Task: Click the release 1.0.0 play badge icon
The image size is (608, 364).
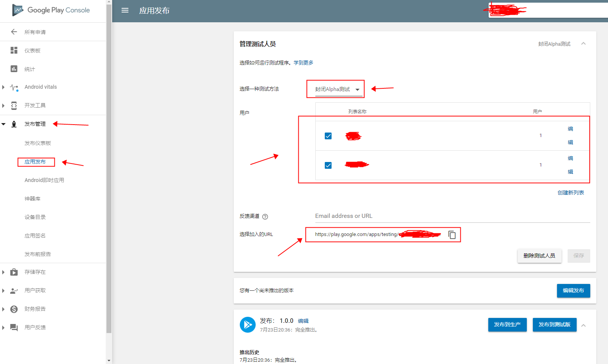Action: (x=248, y=325)
